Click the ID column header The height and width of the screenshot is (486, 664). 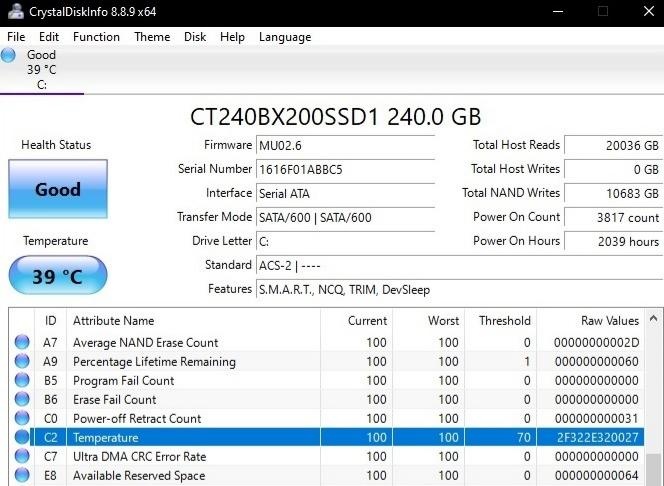50,320
